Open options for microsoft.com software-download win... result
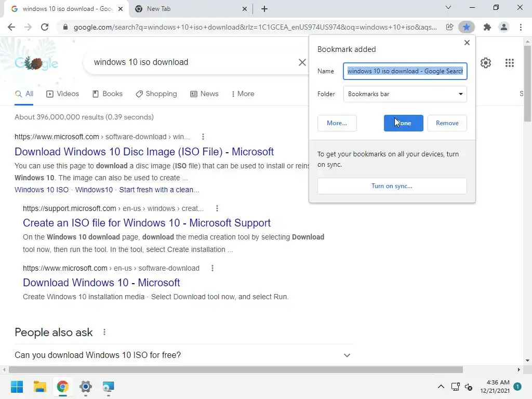The height and width of the screenshot is (399, 532). (203, 137)
